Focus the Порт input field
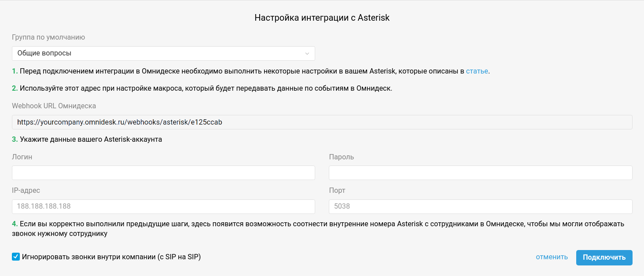This screenshot has height=276, width=644. point(481,206)
